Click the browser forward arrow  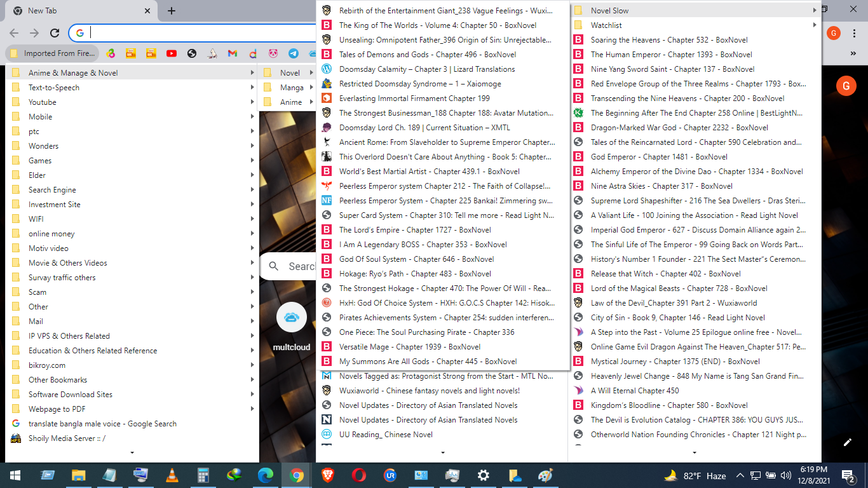click(x=34, y=33)
